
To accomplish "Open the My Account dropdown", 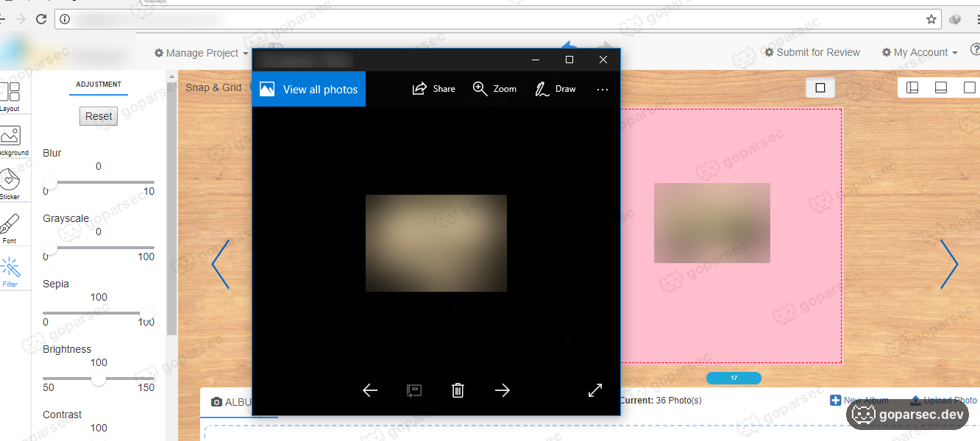I will [x=920, y=52].
